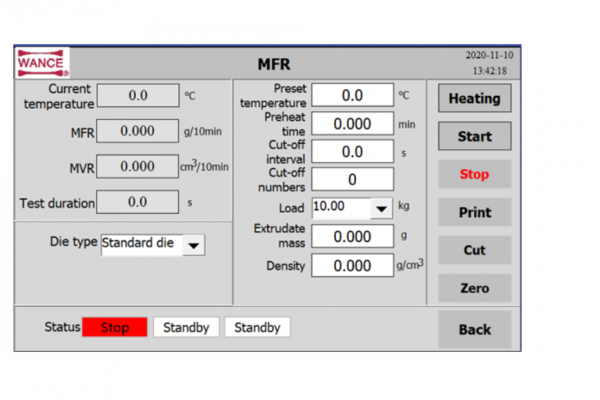Click the Cut button
The image size is (600, 400).
474,250
